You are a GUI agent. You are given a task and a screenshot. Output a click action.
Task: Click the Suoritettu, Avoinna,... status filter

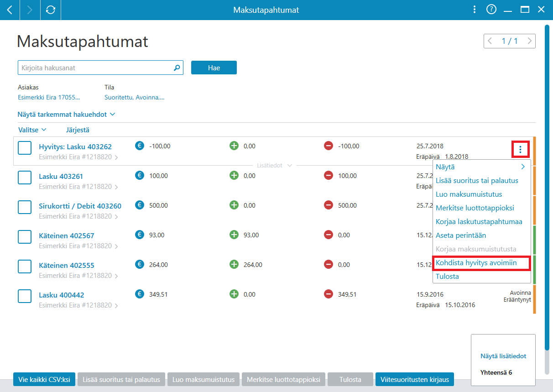pyautogui.click(x=135, y=97)
